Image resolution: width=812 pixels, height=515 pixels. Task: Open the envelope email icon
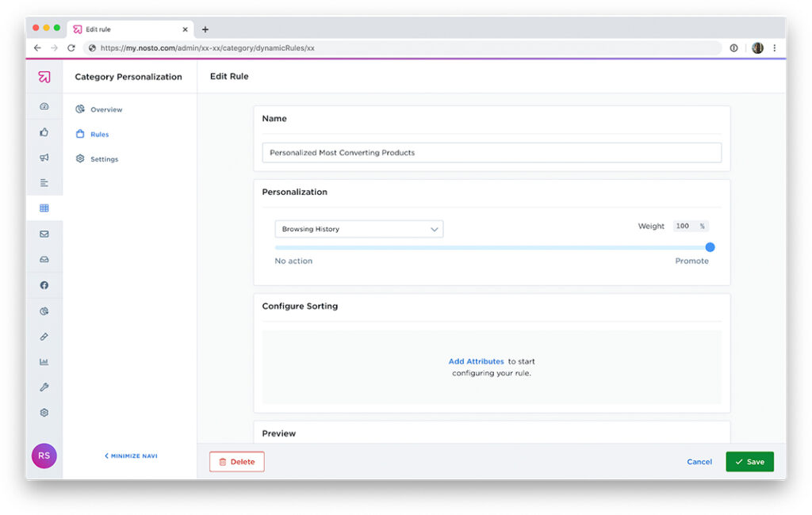click(x=44, y=234)
